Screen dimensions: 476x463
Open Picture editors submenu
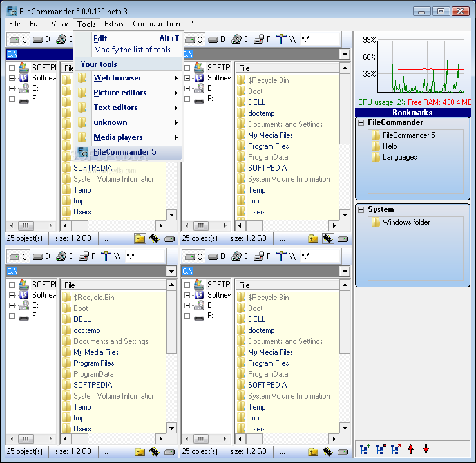coord(128,93)
